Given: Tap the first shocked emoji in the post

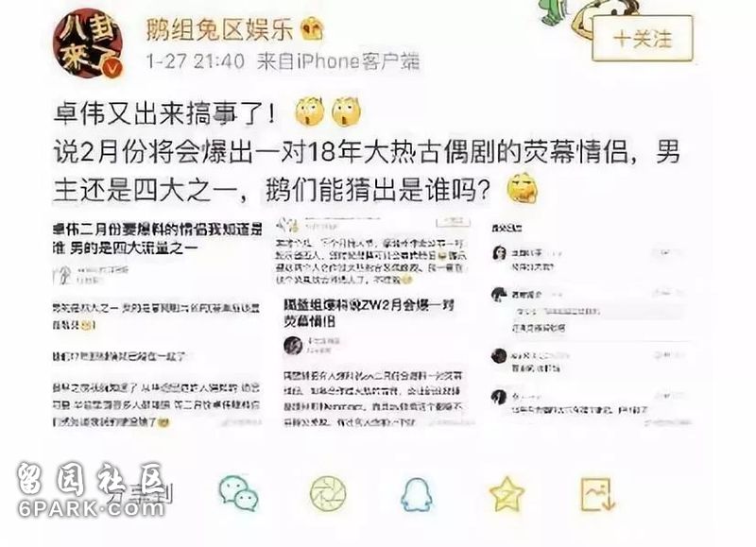Looking at the screenshot, I should point(309,111).
